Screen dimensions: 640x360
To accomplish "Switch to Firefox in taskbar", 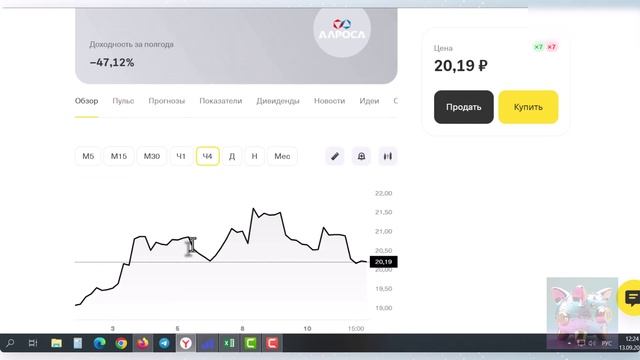I will click(x=142, y=343).
